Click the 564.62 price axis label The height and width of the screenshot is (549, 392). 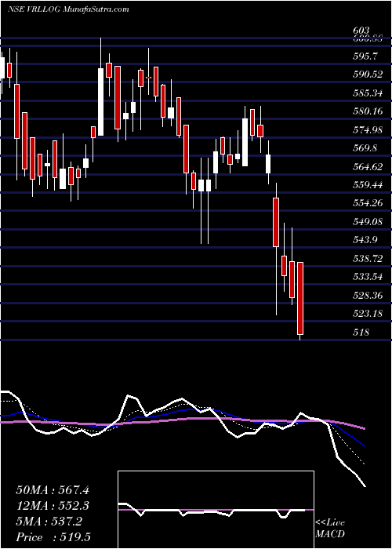pyautogui.click(x=368, y=166)
